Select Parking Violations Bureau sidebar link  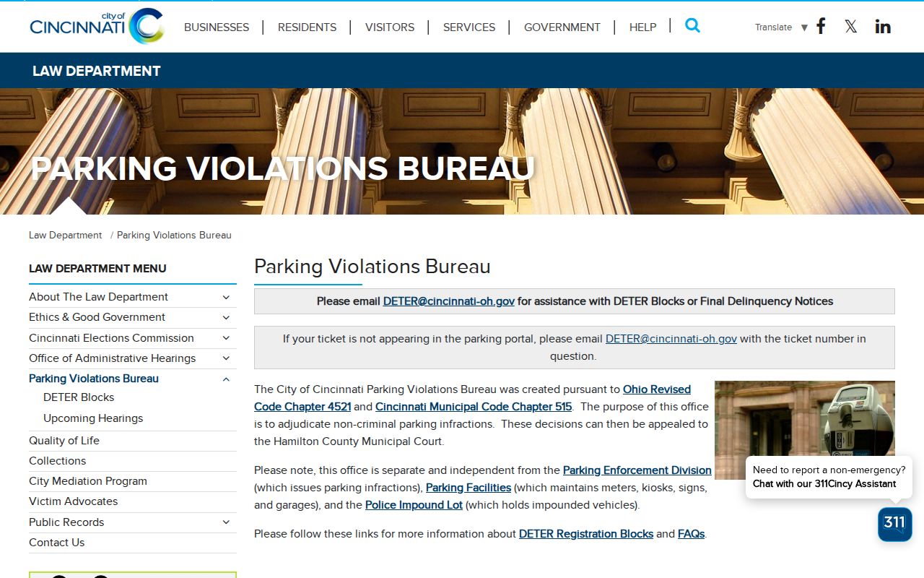[94, 379]
